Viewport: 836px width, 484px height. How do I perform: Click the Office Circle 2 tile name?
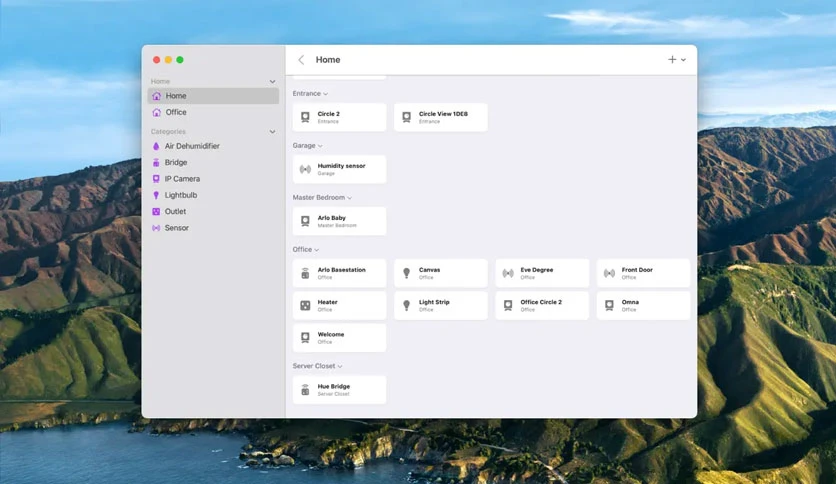[541, 302]
